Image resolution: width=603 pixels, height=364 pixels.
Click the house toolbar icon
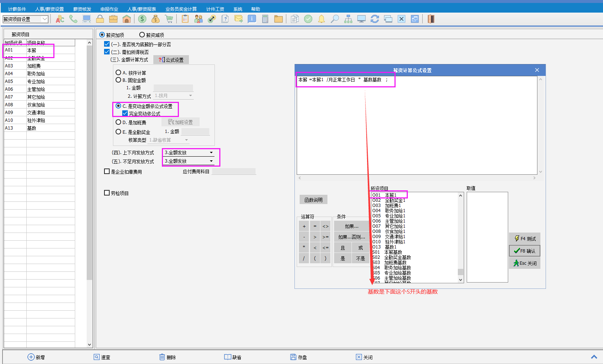point(127,19)
